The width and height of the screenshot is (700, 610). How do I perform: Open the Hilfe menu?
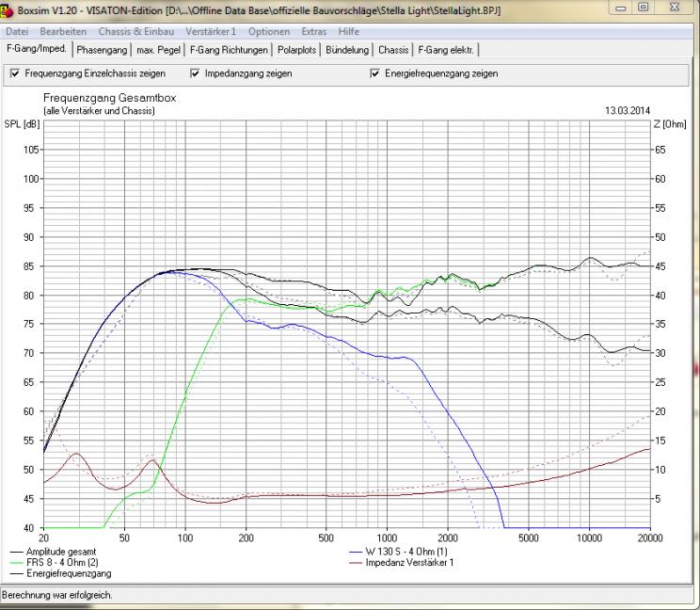point(349,32)
